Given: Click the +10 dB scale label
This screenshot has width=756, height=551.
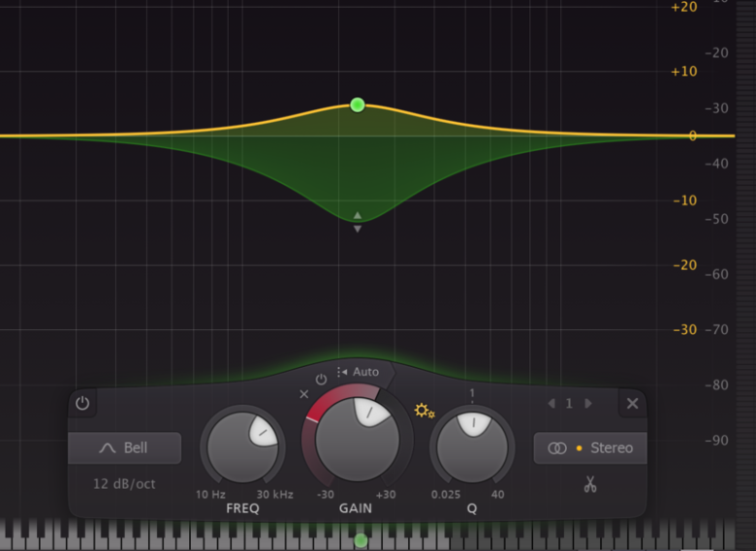Looking at the screenshot, I should click(684, 72).
